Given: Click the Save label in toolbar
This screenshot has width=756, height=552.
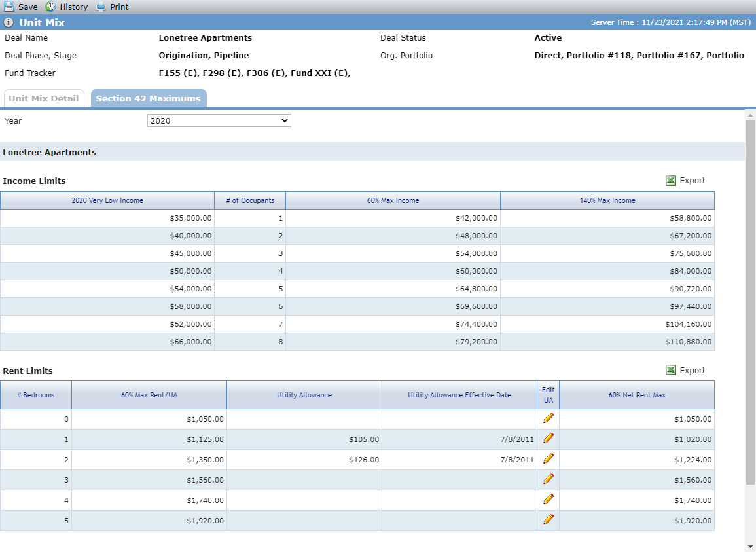Looking at the screenshot, I should coord(28,7).
